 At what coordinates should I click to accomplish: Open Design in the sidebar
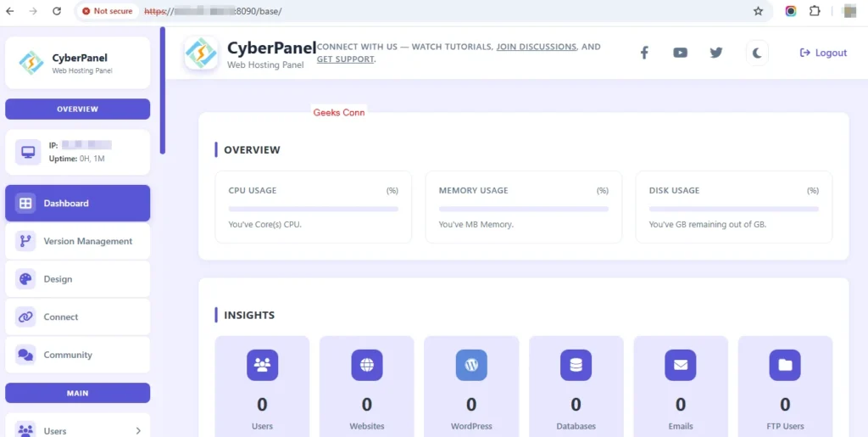pos(77,279)
